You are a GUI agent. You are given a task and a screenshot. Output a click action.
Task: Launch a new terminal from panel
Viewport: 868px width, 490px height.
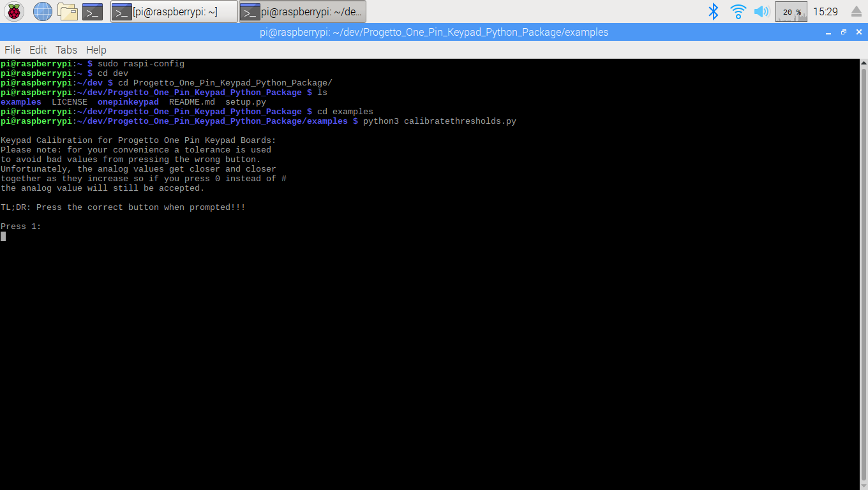click(x=93, y=11)
